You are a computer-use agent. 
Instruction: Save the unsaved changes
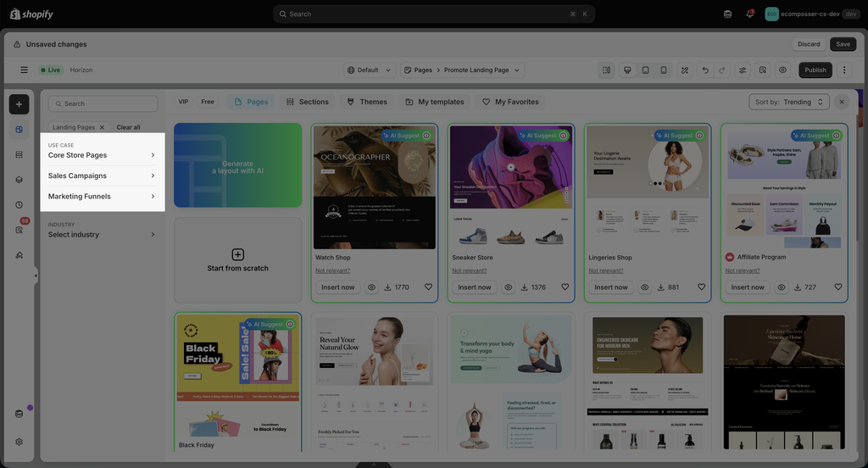coord(843,44)
